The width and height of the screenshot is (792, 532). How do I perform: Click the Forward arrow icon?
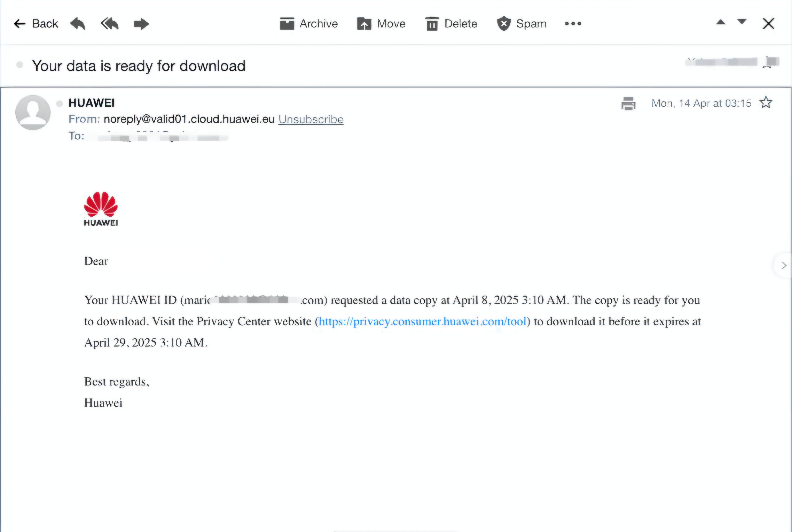pyautogui.click(x=141, y=24)
